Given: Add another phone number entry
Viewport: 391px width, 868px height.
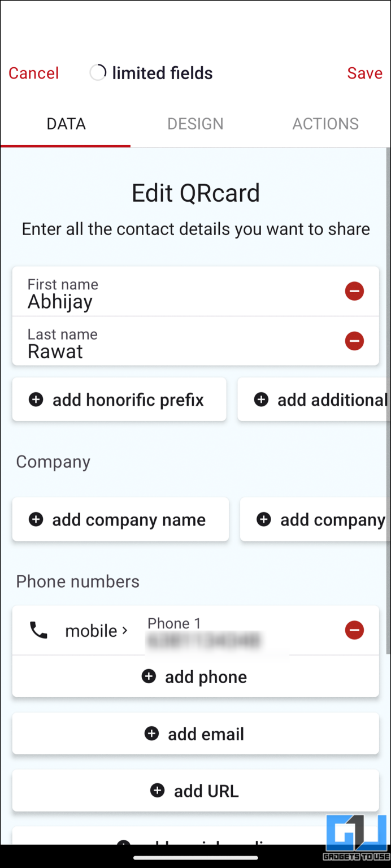Looking at the screenshot, I should 195,676.
